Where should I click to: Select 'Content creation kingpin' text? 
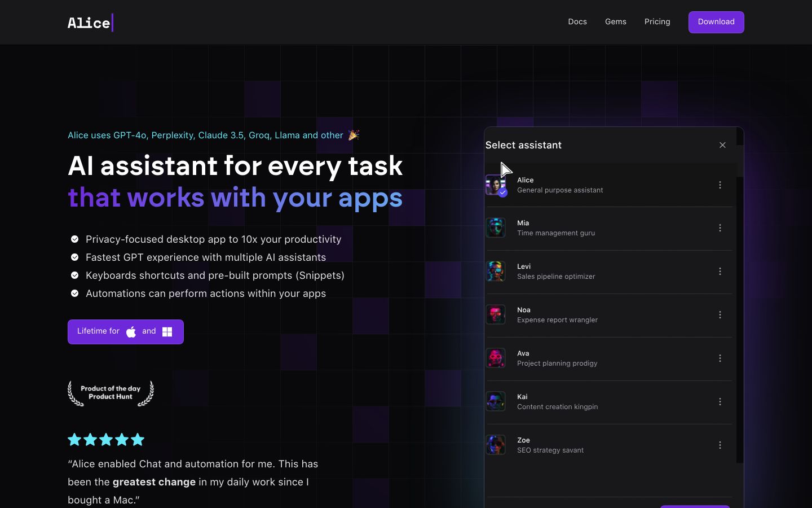coord(558,407)
